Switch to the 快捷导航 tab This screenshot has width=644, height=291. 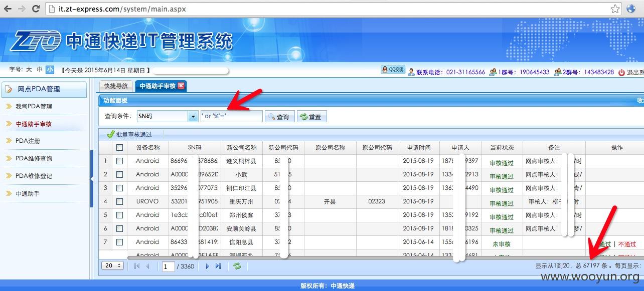click(x=116, y=86)
